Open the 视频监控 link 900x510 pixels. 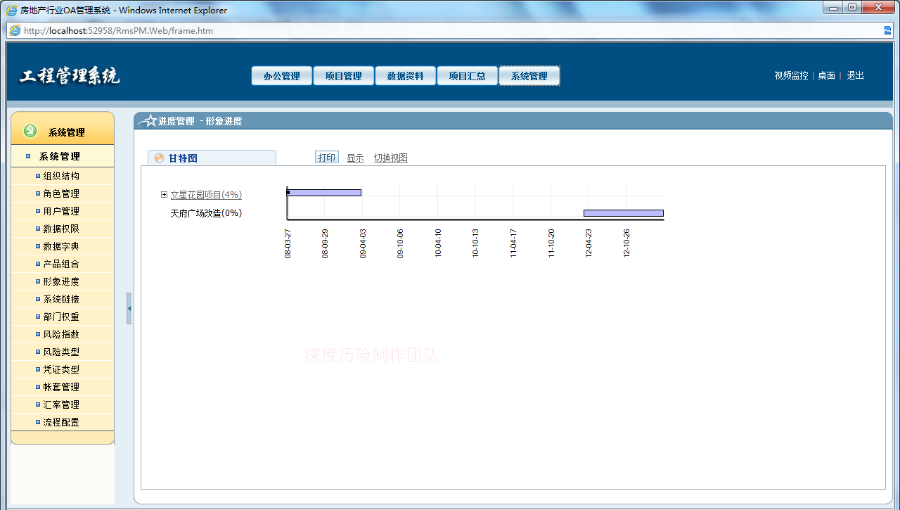[x=791, y=76]
